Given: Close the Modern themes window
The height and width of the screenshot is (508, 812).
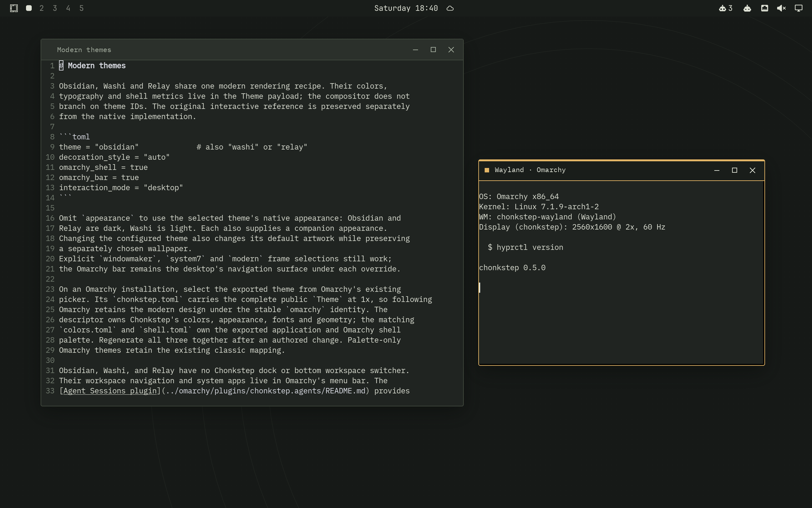Looking at the screenshot, I should coord(451,50).
